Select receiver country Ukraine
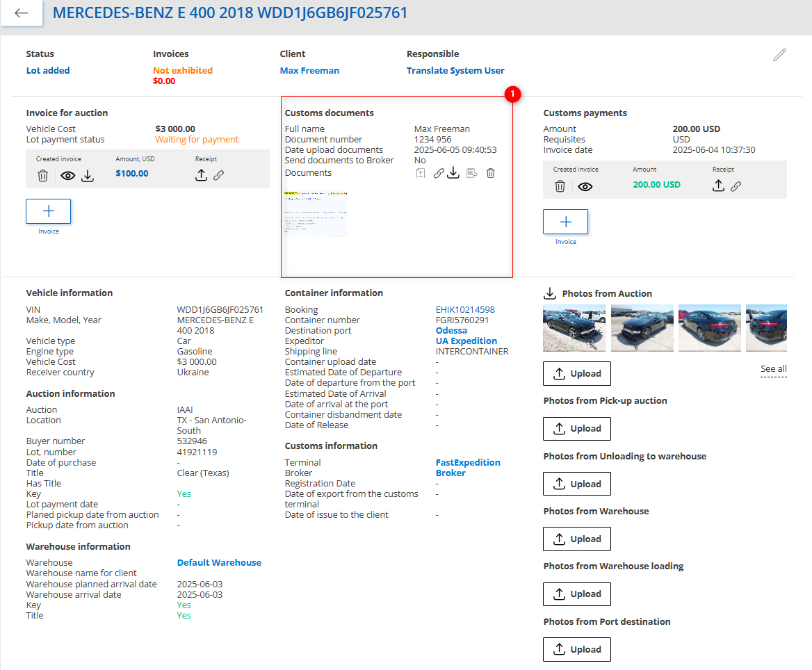 193,373
